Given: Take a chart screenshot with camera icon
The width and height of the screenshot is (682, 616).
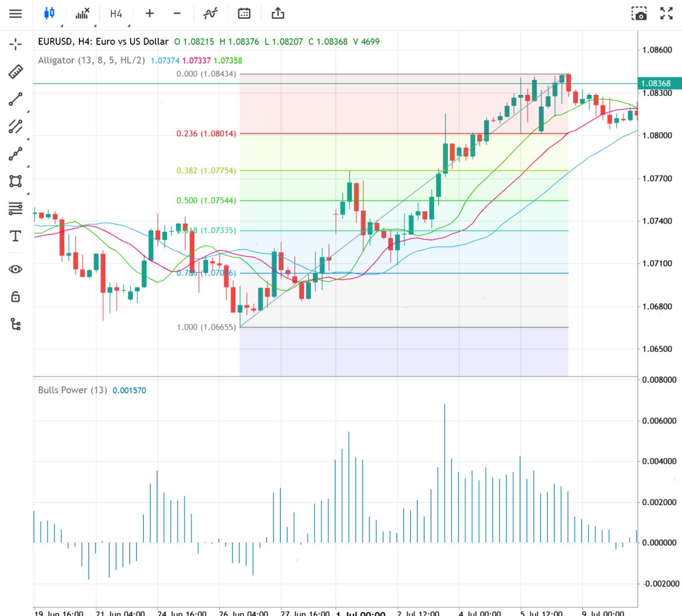Looking at the screenshot, I should [x=639, y=14].
